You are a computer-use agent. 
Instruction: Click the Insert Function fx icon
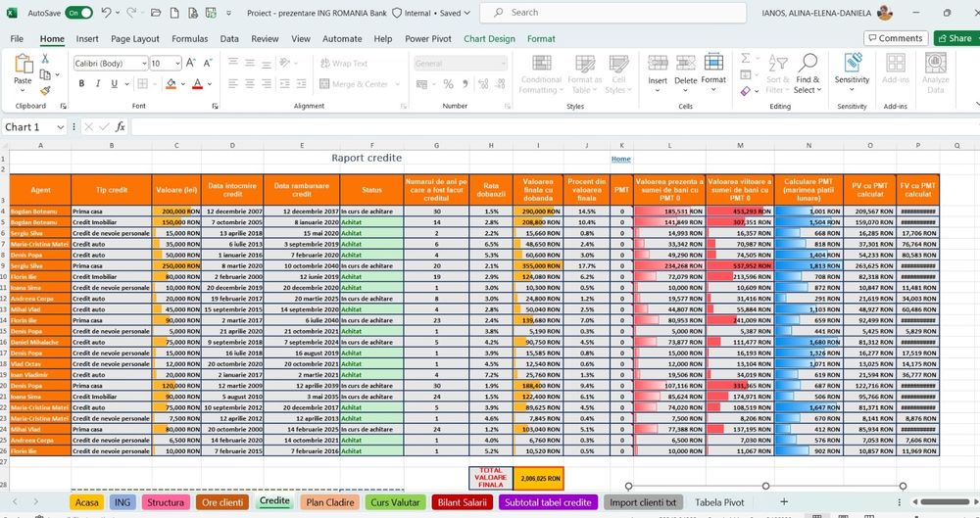120,127
